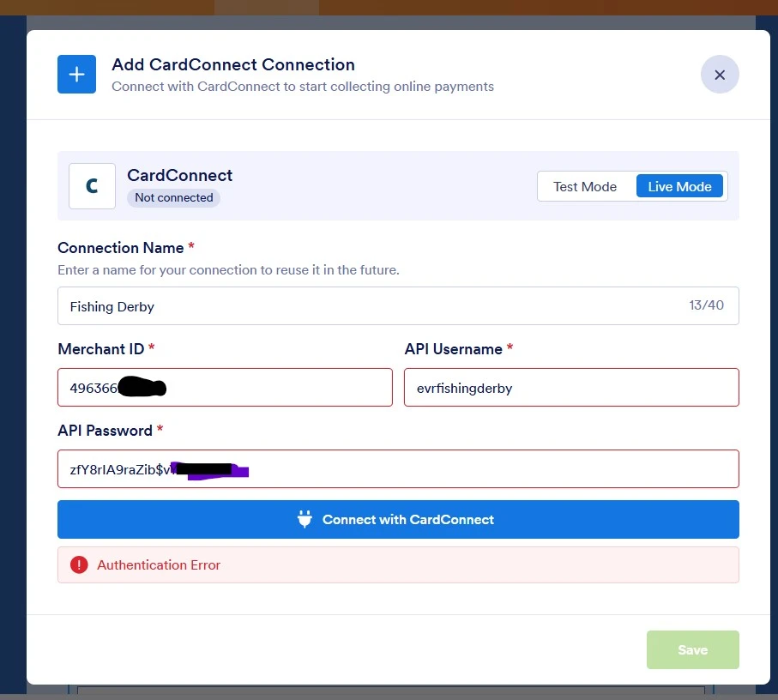Image resolution: width=778 pixels, height=700 pixels.
Task: Close the Add CardConnect Connection dialog
Action: [720, 75]
